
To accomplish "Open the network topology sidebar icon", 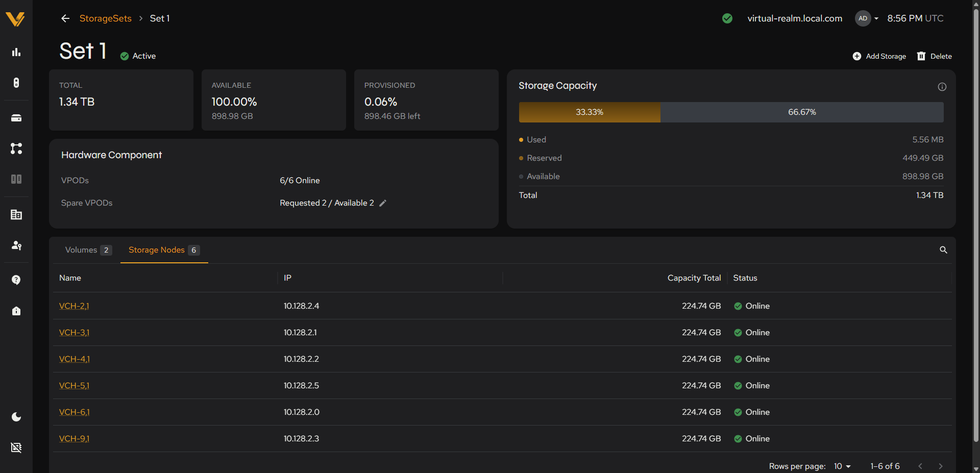I will 16,148.
